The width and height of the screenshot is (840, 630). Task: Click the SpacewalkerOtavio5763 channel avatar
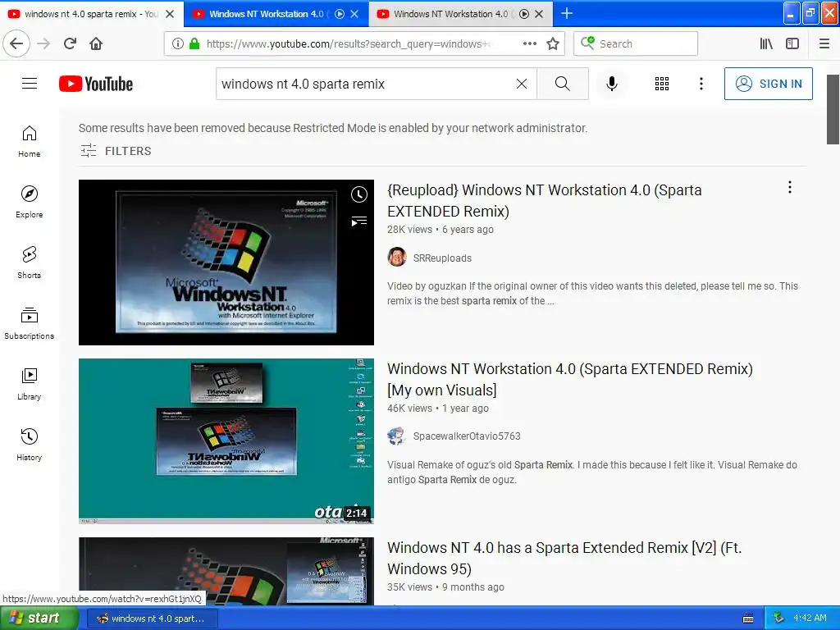[x=397, y=436]
